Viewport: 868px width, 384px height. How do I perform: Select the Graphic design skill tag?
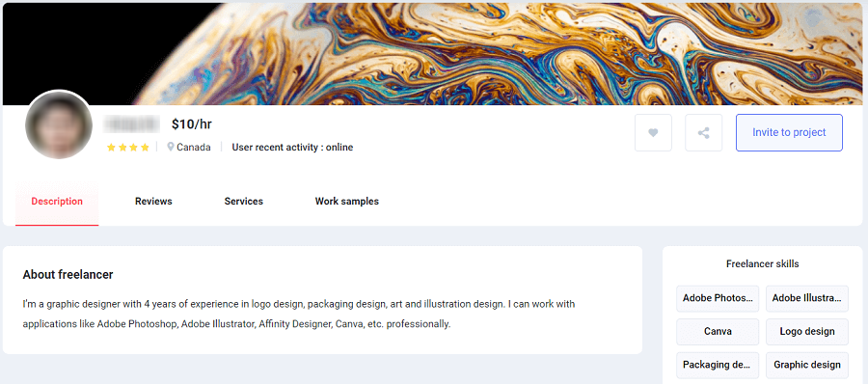806,365
